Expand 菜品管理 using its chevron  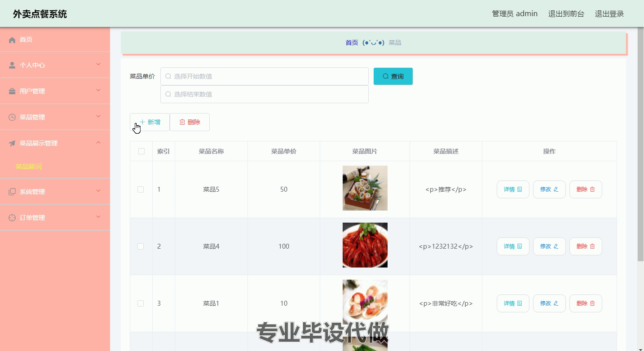click(98, 117)
